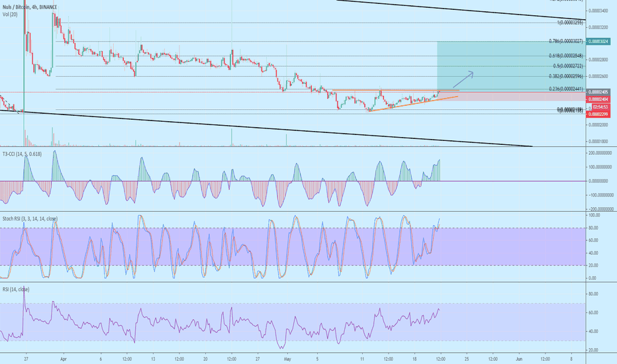Click 80.00 on the RSI axis
The height and width of the screenshot is (364, 617).
click(x=593, y=294)
